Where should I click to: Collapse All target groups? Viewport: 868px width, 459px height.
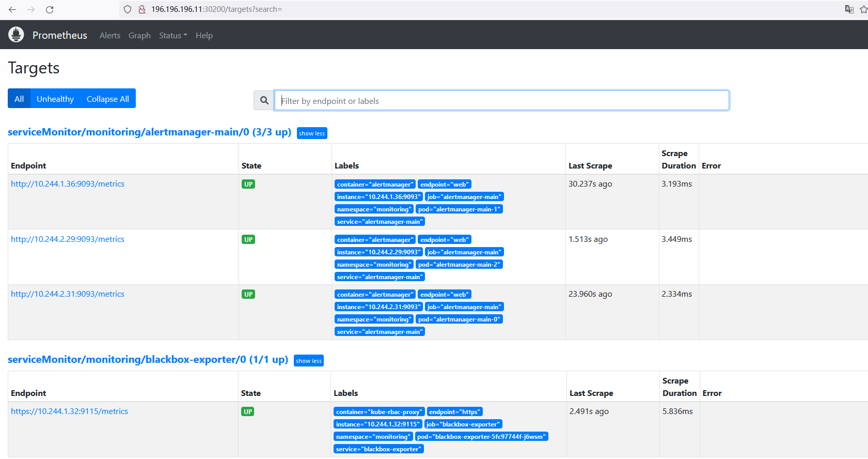coord(108,99)
